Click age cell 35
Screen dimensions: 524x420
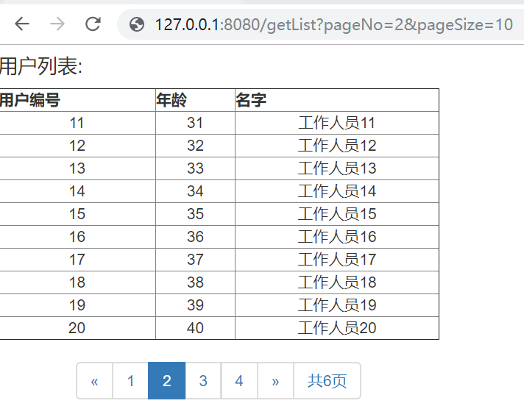pos(195,214)
